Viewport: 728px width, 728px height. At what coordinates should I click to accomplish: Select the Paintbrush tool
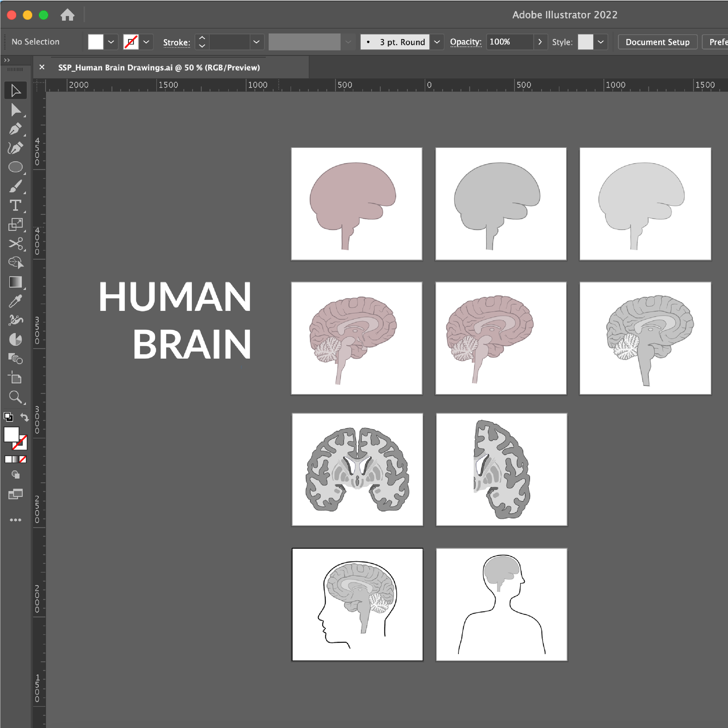pos(16,187)
